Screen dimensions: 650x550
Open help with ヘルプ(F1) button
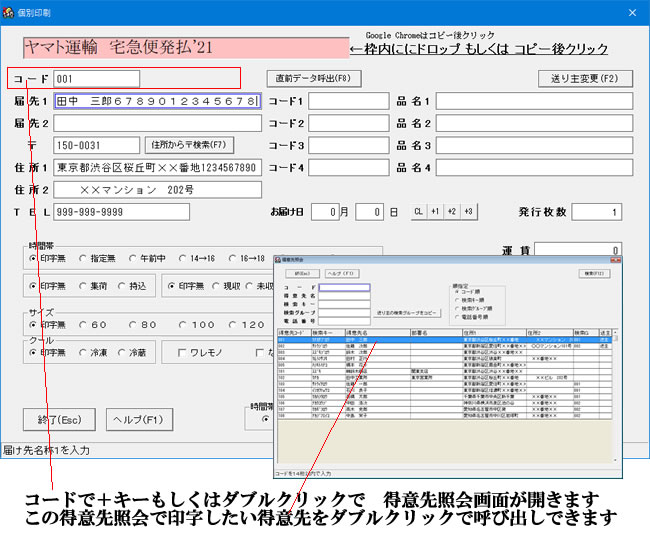click(x=136, y=419)
